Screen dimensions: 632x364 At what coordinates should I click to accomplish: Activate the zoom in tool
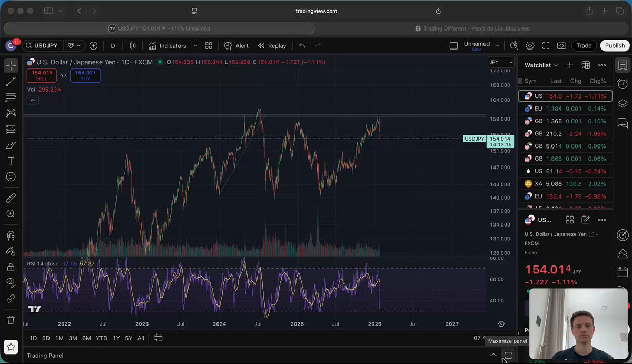11,214
